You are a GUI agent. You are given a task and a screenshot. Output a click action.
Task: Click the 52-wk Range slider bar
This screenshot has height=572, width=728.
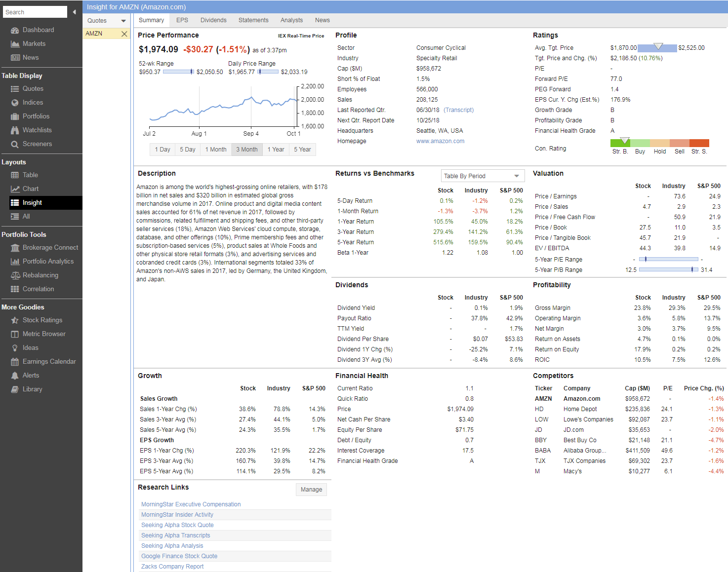click(x=178, y=72)
